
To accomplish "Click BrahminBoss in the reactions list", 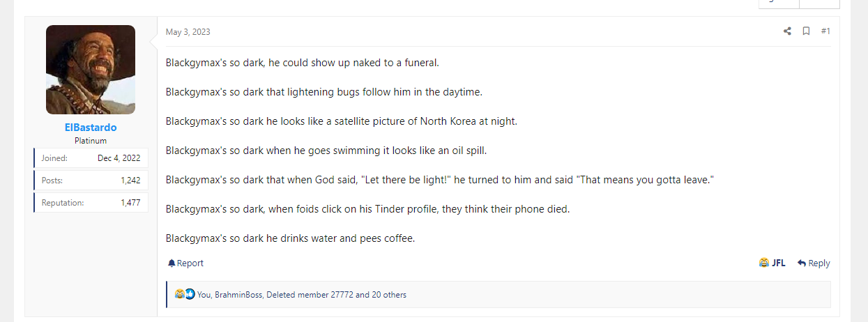I will tap(238, 295).
